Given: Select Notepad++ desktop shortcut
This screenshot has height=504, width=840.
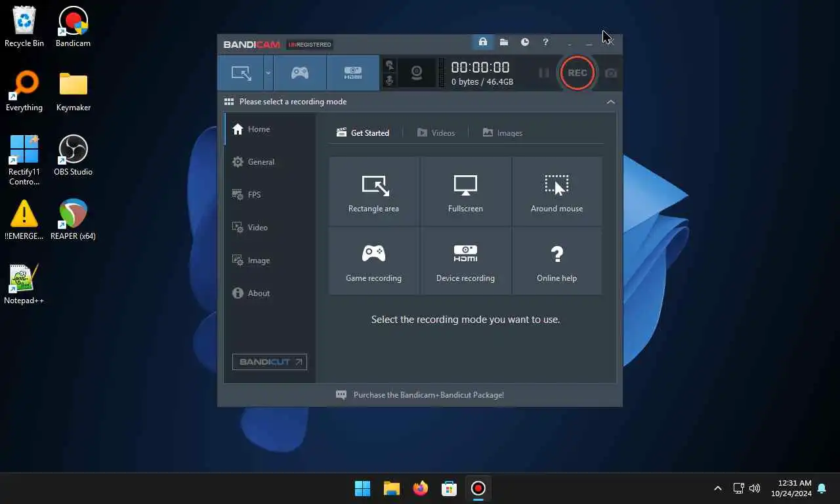Looking at the screenshot, I should pos(24,284).
